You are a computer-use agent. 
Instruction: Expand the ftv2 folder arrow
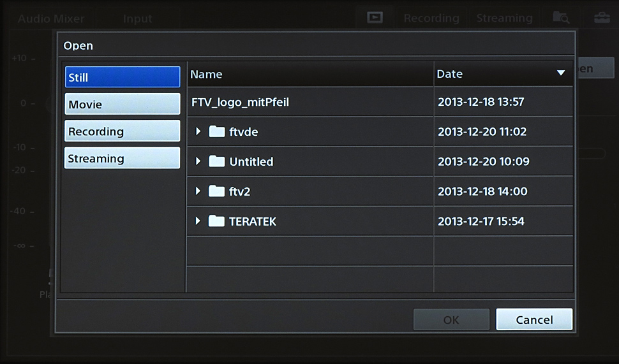click(198, 191)
